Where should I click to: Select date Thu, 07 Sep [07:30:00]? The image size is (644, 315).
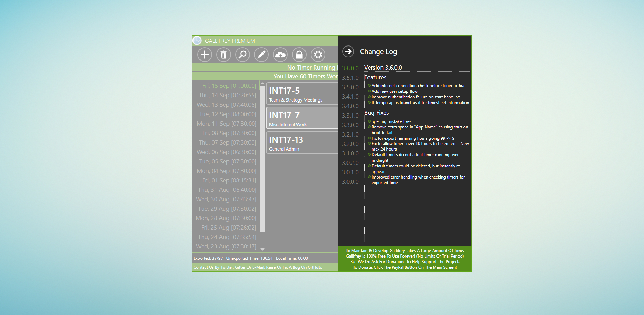pos(227,142)
